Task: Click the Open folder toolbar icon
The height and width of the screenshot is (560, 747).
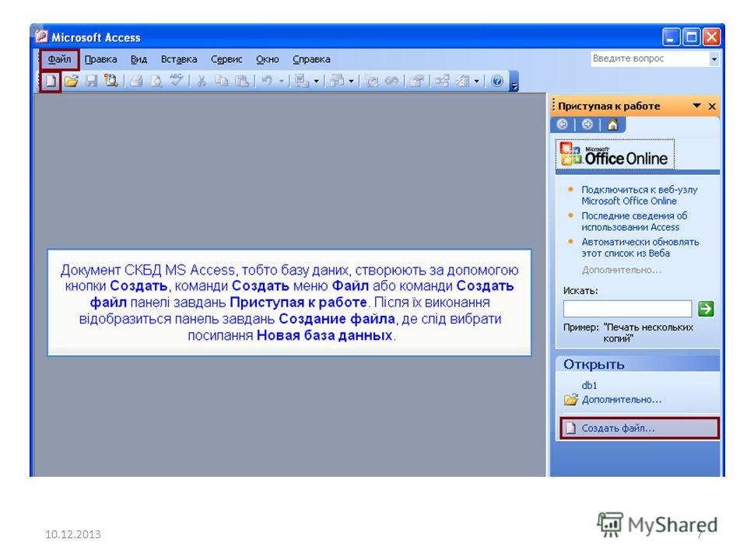Action: (72, 82)
